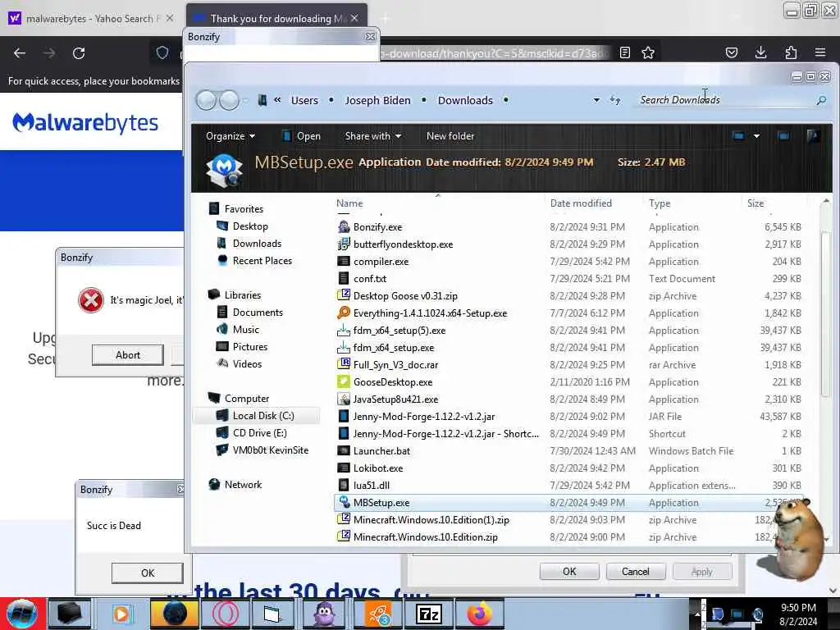Open Opera browser taskbar icon
Image resolution: width=840 pixels, height=630 pixels.
coord(225,614)
